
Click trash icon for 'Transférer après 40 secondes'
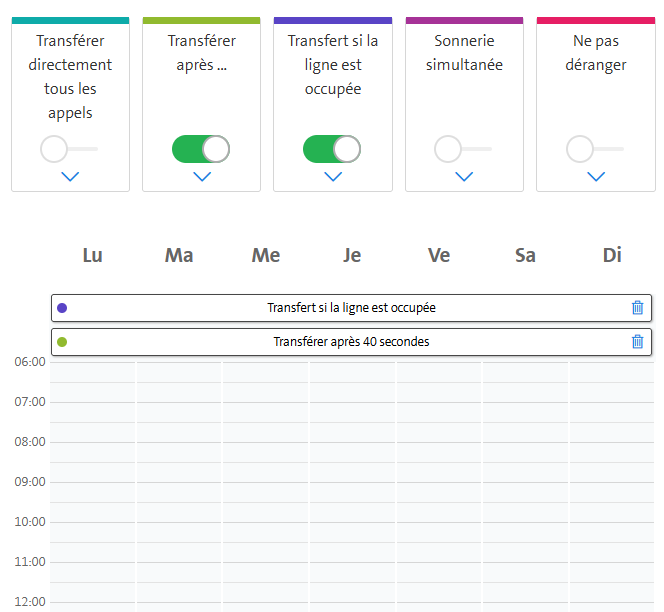pyautogui.click(x=637, y=342)
